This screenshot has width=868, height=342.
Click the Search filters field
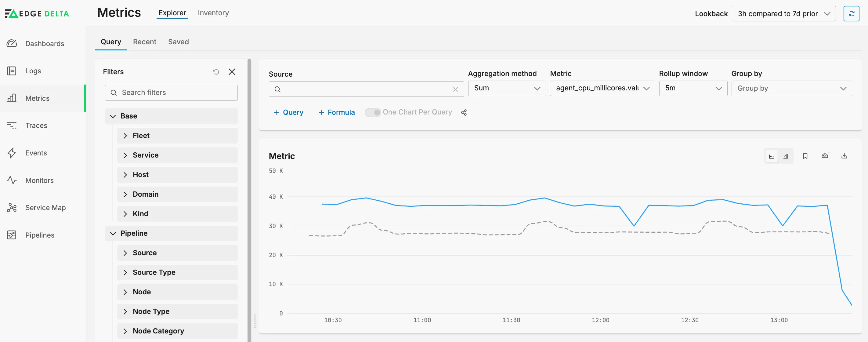coord(171,93)
